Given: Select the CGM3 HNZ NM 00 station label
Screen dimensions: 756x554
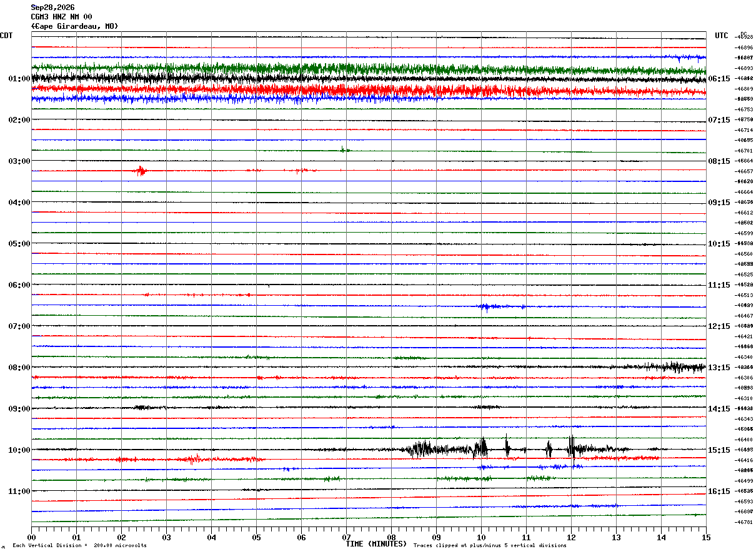Looking at the screenshot, I should tap(61, 17).
